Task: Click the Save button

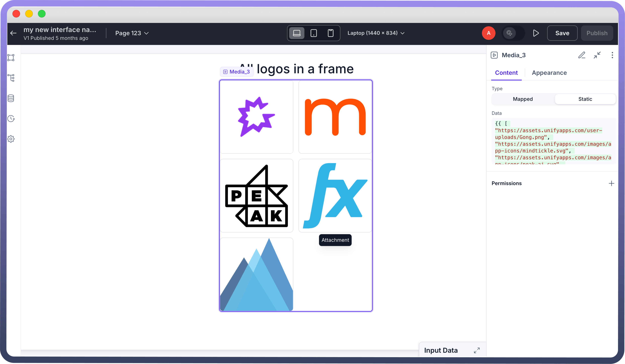Action: (x=562, y=33)
